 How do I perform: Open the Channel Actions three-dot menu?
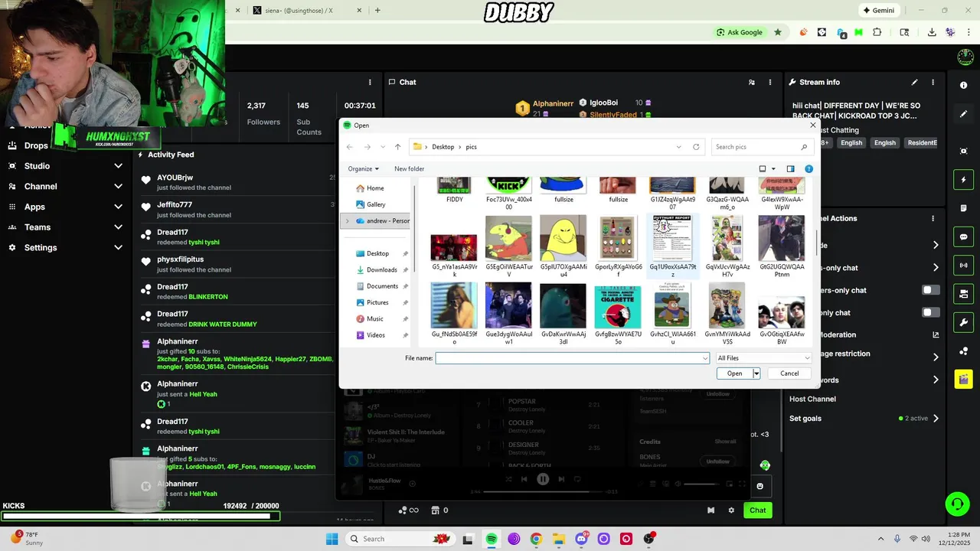click(x=933, y=218)
